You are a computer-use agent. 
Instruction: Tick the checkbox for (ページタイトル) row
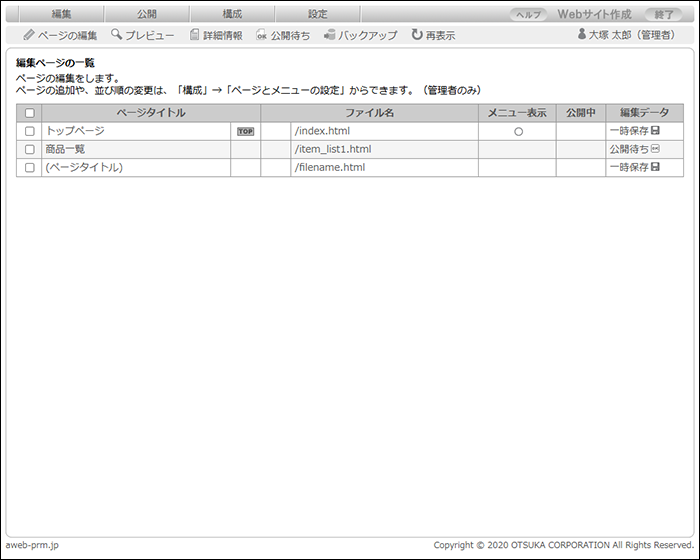(x=29, y=167)
